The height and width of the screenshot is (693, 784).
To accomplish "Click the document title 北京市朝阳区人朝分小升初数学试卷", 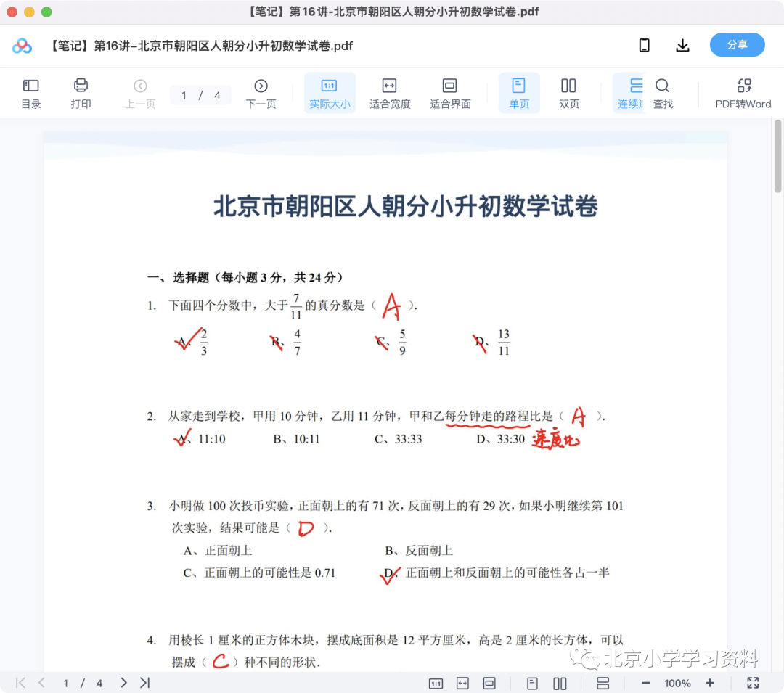I will pyautogui.click(x=406, y=206).
